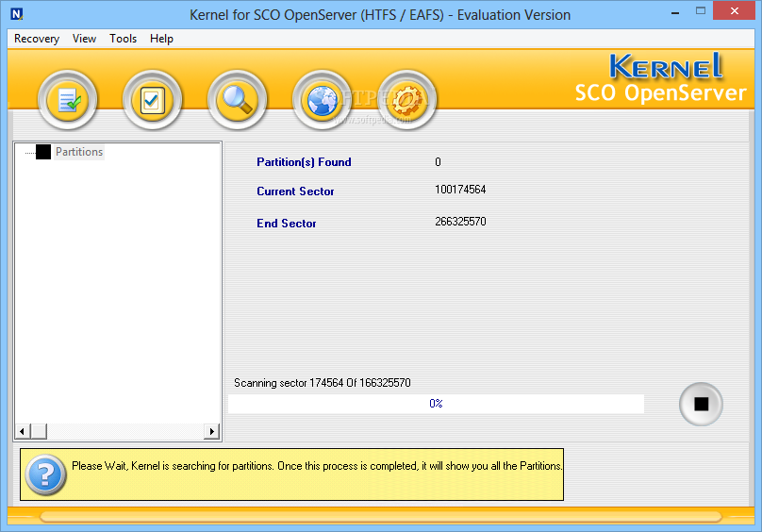Click the End Sector value 266325570
This screenshot has height=532, width=762.
460,222
